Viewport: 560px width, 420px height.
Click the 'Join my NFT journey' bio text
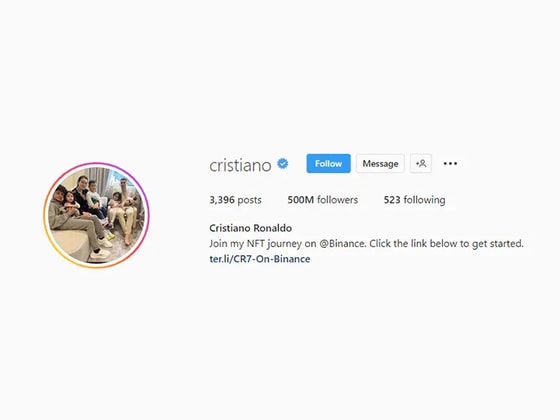tap(255, 244)
